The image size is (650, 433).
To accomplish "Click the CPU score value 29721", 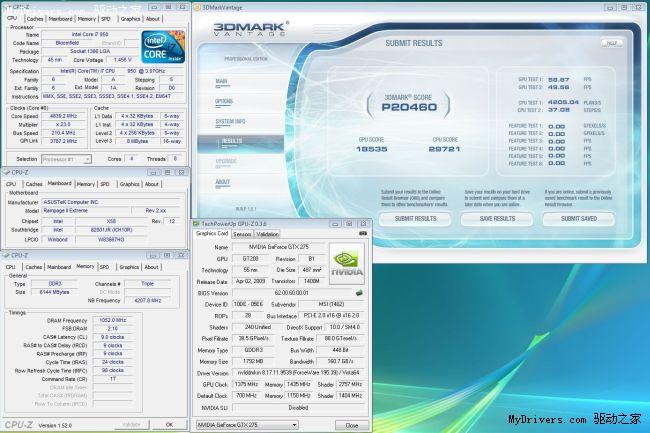I will click(444, 149).
